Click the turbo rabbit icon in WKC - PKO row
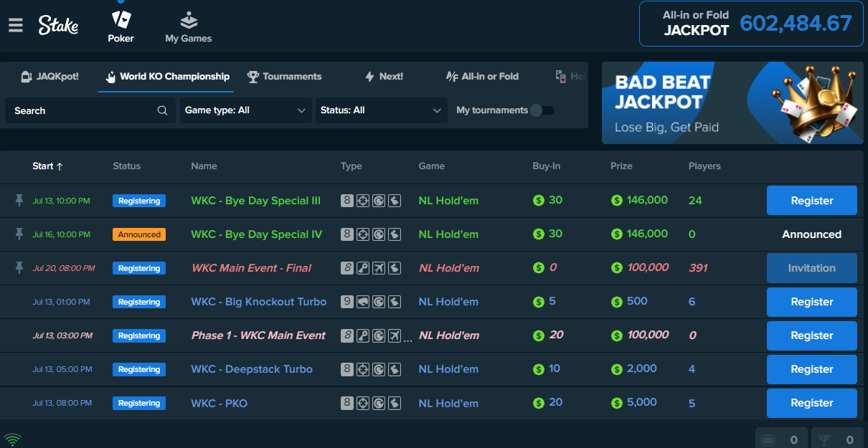Viewport: 868px width, 448px height. pyautogui.click(x=395, y=403)
